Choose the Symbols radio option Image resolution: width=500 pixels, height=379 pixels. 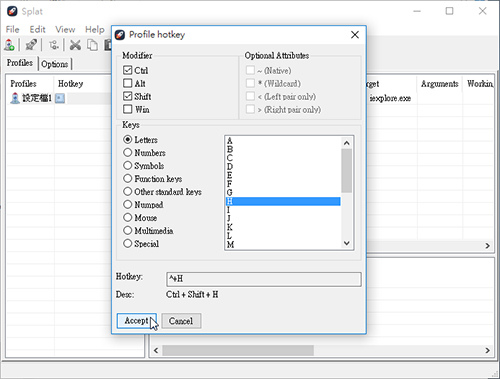(x=128, y=165)
